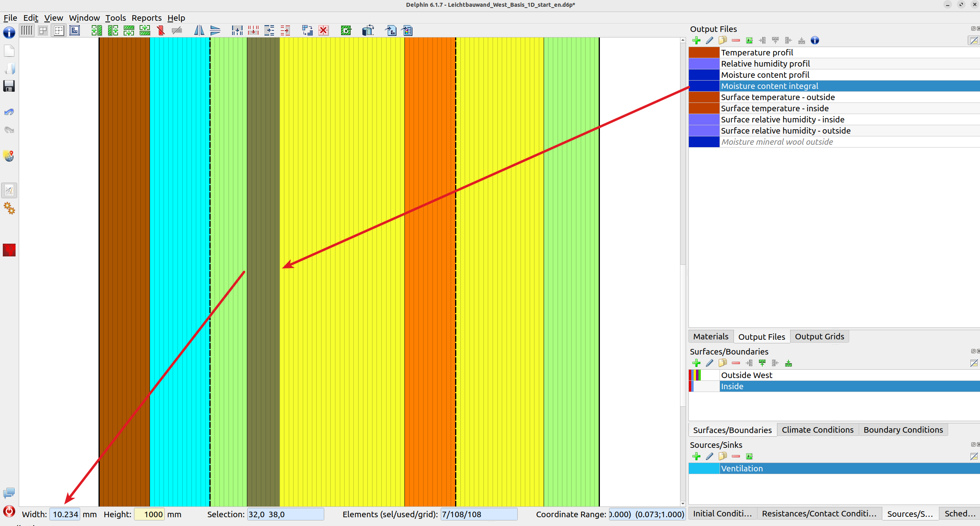The image size is (980, 526).
Task: Toggle Output Files list view mode button
Action: tap(974, 40)
